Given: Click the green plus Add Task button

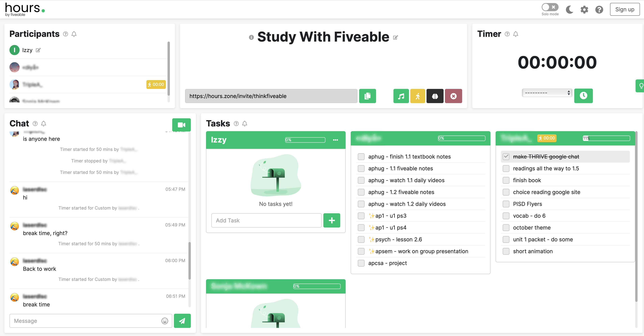Looking at the screenshot, I should click(331, 220).
